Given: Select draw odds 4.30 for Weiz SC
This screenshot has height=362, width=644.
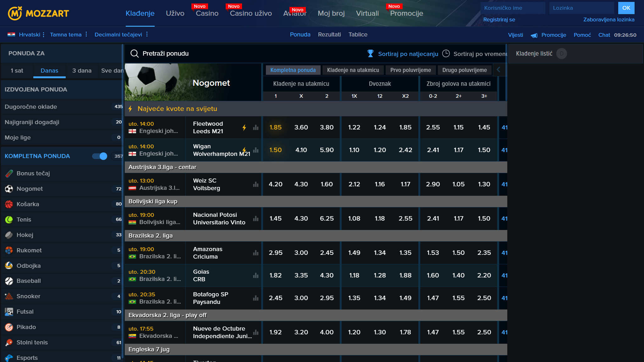Looking at the screenshot, I should [301, 184].
